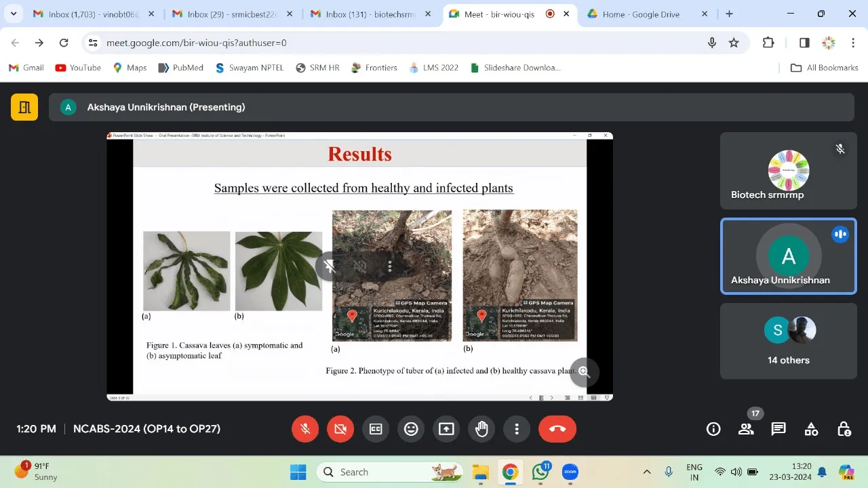Open the site information icon in address bar
The width and height of the screenshot is (868, 488).
tap(94, 43)
